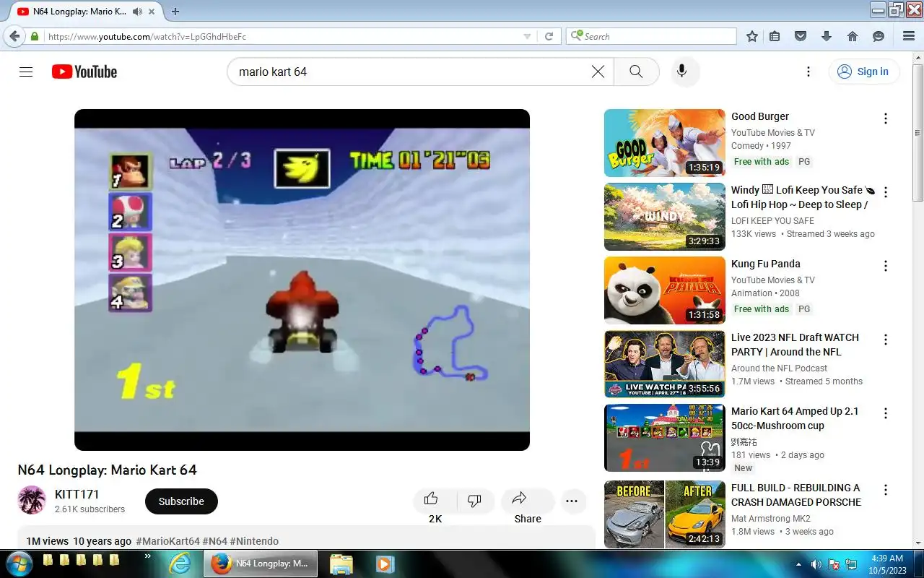The height and width of the screenshot is (578, 924).
Task: Open options menu for Porsche rebuild video
Action: coord(886,490)
